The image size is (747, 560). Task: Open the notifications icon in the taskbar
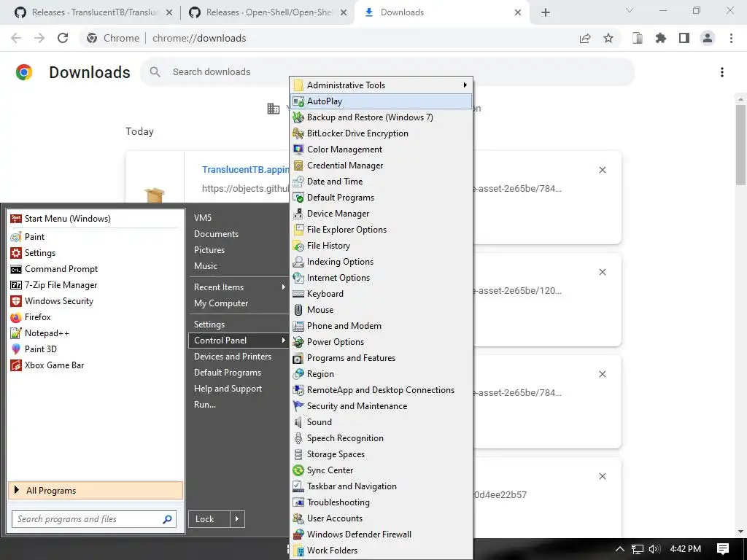click(723, 548)
